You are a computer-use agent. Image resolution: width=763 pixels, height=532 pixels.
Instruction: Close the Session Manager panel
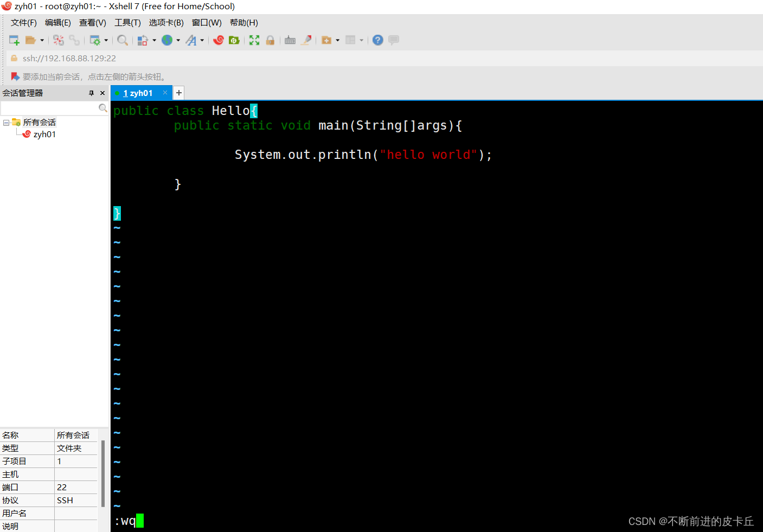point(102,93)
